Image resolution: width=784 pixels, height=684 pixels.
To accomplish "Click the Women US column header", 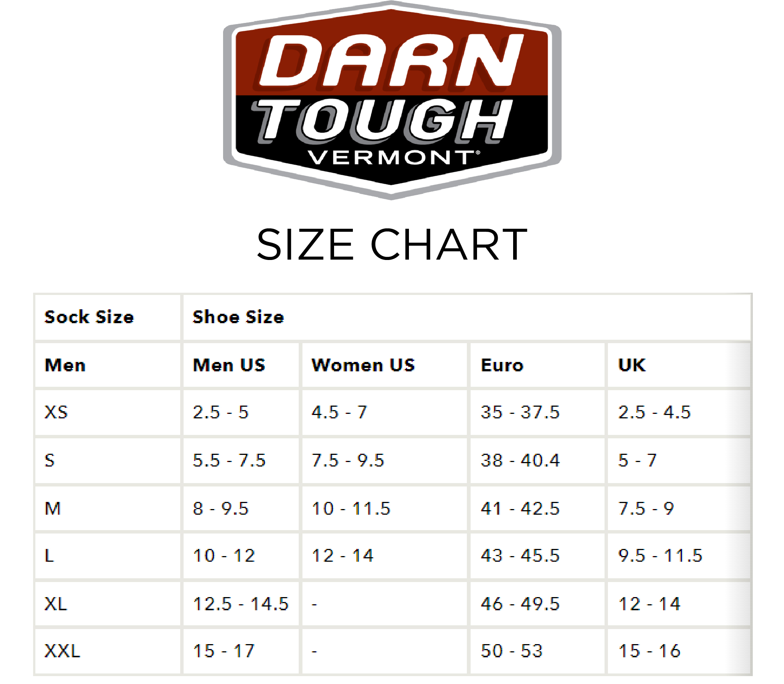I will [363, 365].
